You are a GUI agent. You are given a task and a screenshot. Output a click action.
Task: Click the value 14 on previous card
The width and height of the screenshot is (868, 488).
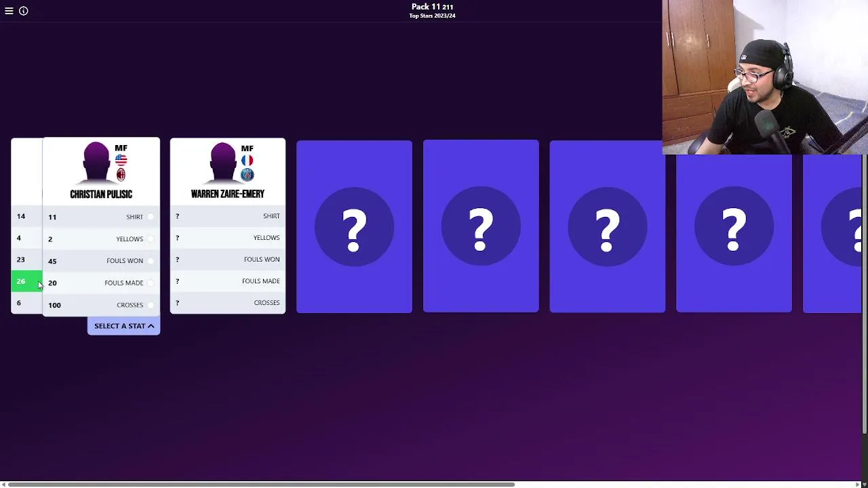click(21, 216)
